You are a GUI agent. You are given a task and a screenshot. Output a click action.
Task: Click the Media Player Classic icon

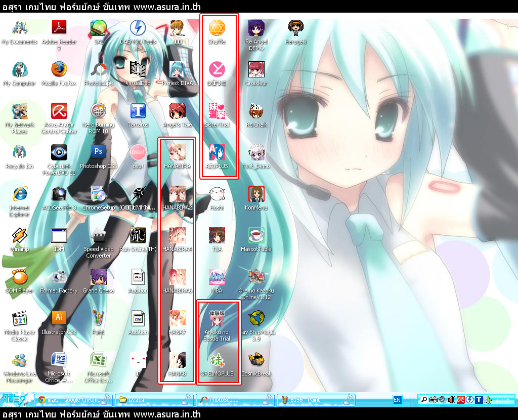click(x=20, y=318)
